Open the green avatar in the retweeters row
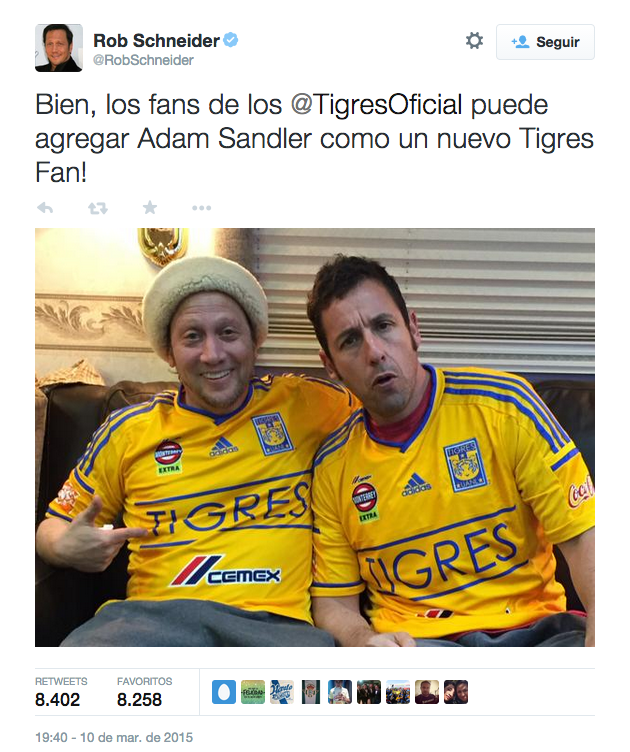Image resolution: width=630 pixels, height=752 pixels. 253,692
